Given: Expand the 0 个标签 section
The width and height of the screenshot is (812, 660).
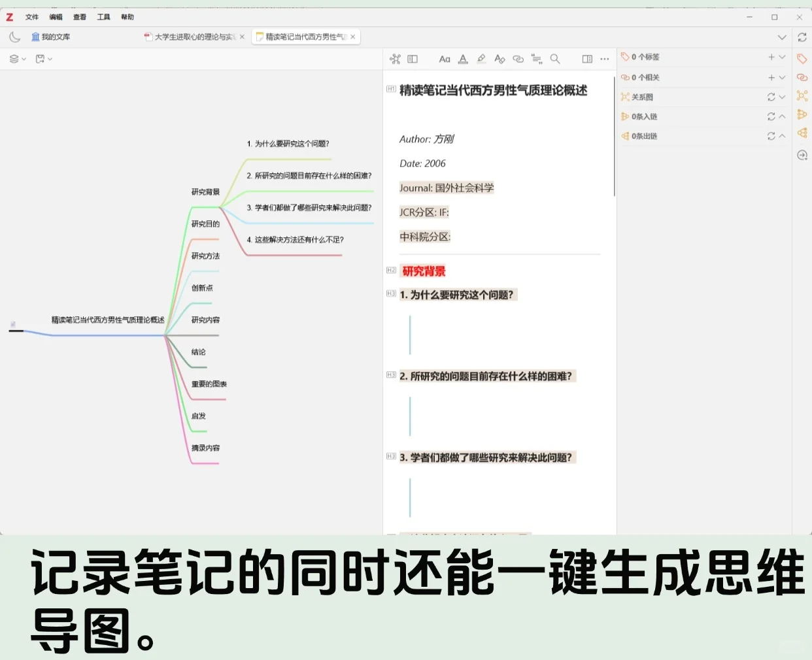Looking at the screenshot, I should [782, 57].
